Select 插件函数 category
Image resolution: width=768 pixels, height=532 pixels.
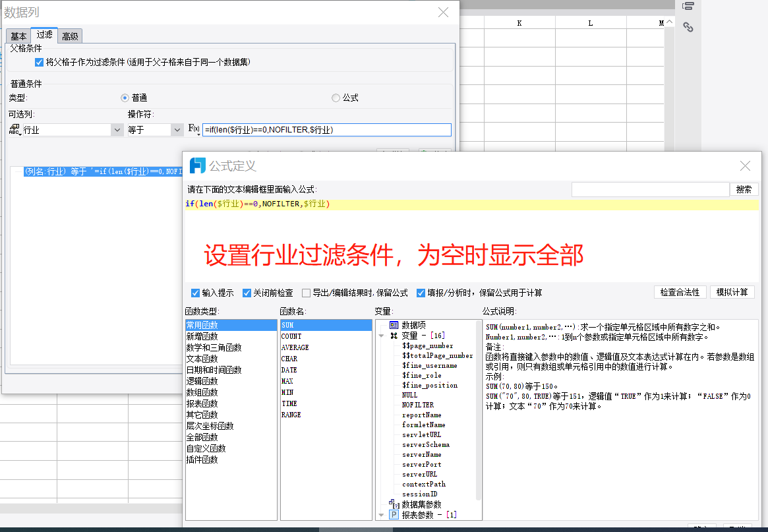pyautogui.click(x=231, y=460)
